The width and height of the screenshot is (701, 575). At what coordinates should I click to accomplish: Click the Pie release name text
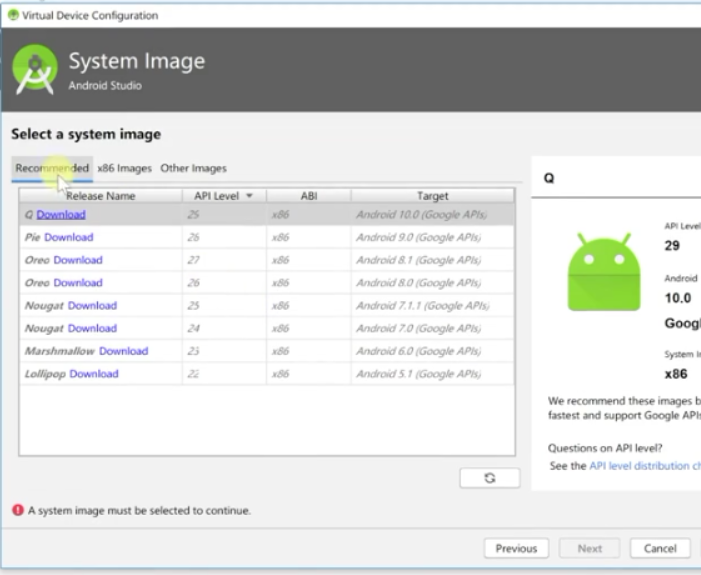click(x=32, y=237)
